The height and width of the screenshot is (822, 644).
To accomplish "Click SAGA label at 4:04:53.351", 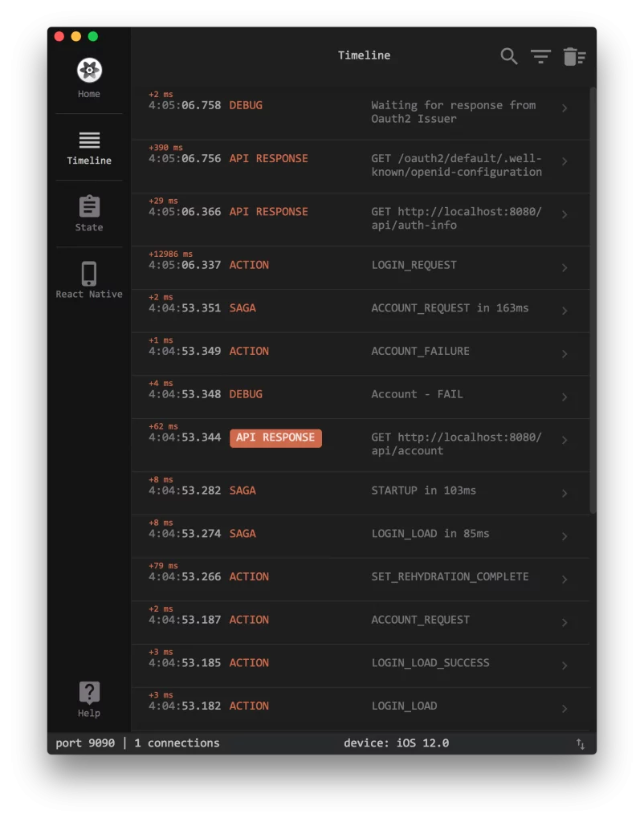I will tap(243, 308).
